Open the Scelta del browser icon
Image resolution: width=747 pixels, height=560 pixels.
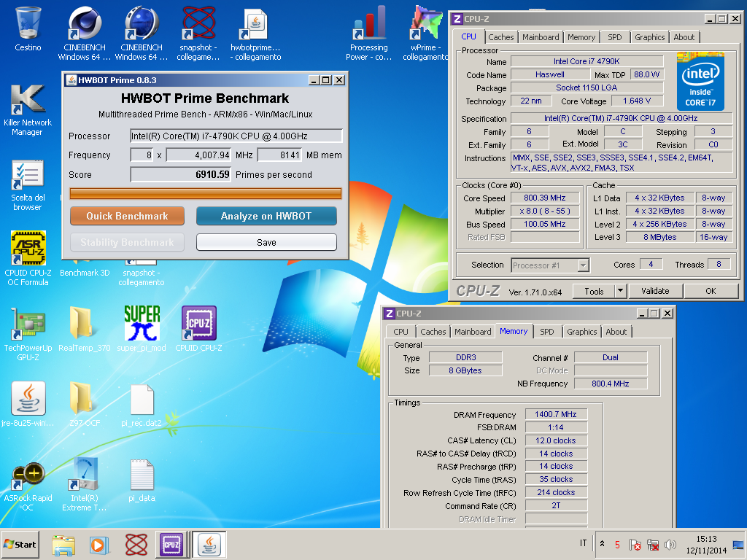[28, 184]
